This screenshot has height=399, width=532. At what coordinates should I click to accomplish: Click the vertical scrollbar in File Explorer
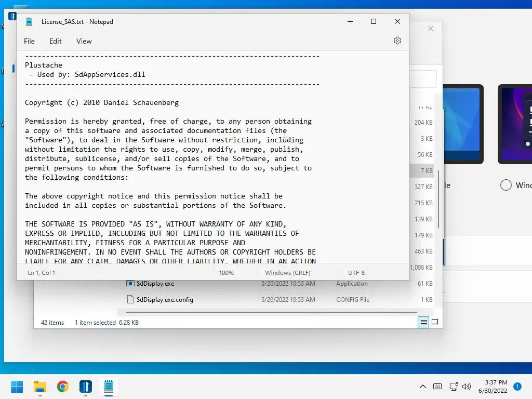(438, 199)
